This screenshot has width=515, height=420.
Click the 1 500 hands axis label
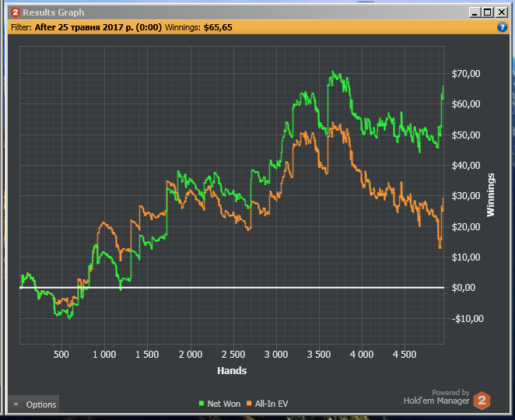[147, 355]
